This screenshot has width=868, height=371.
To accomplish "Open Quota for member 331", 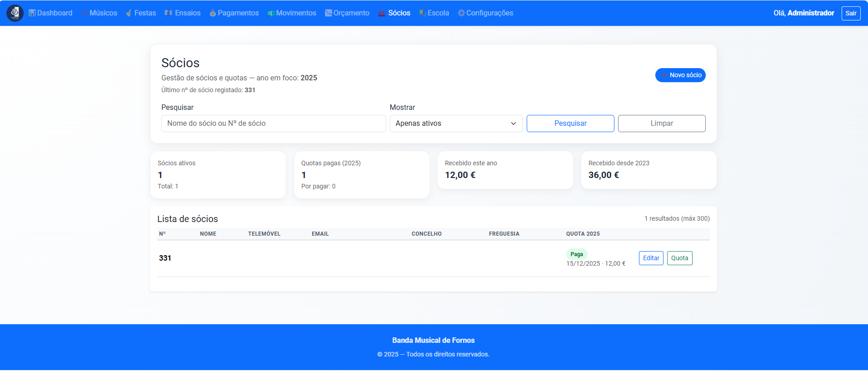I will [679, 258].
